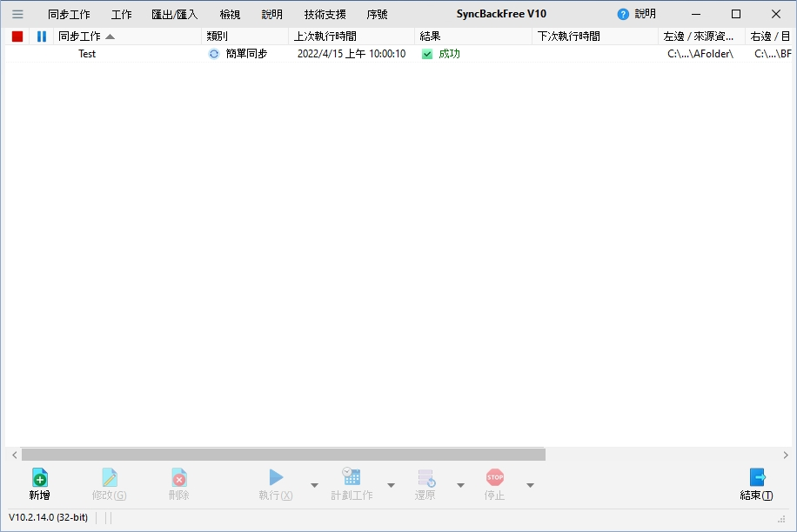Click the New (新增) profile icon
This screenshot has height=532, width=797.
(40, 478)
